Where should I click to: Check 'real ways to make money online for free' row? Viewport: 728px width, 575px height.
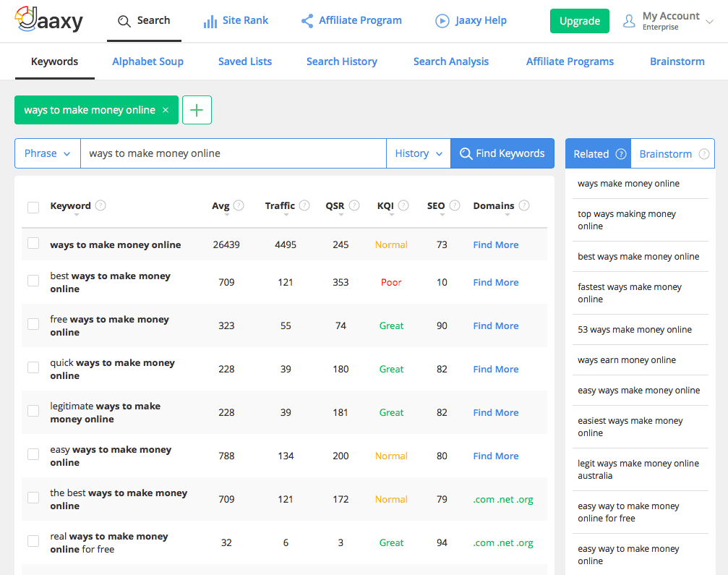tap(33, 541)
